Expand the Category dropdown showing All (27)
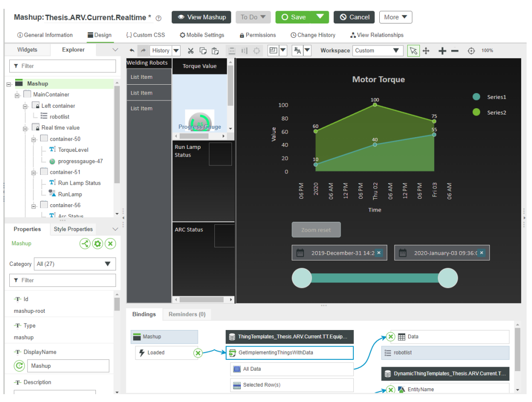 point(74,264)
